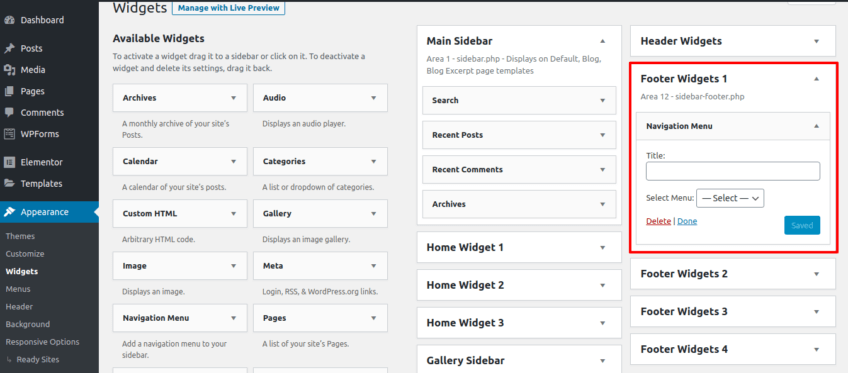Expand the Recent Posts widget
The image size is (848, 373).
[602, 135]
